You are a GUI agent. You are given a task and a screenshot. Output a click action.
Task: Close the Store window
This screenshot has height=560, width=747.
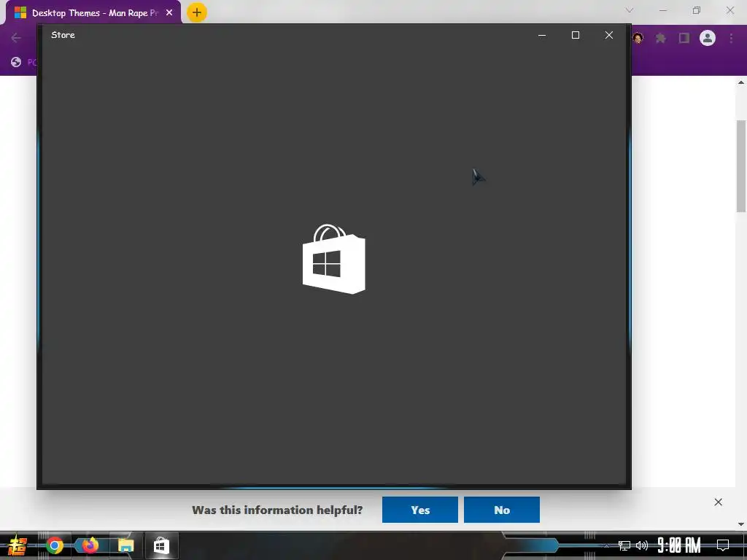tap(609, 35)
